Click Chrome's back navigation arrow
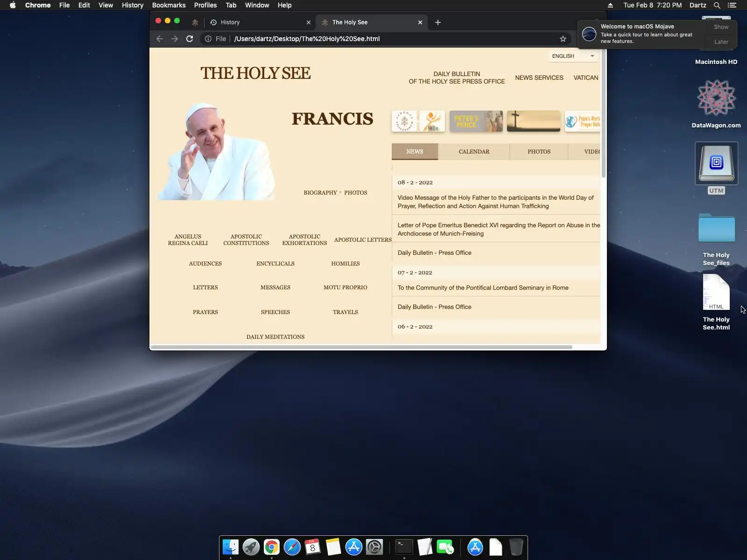The image size is (747, 560). (160, 39)
